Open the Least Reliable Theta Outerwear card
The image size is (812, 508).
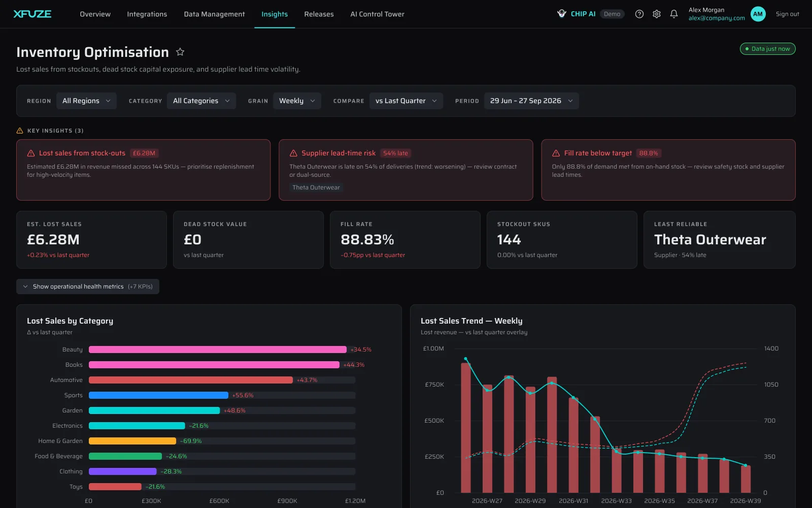(719, 240)
